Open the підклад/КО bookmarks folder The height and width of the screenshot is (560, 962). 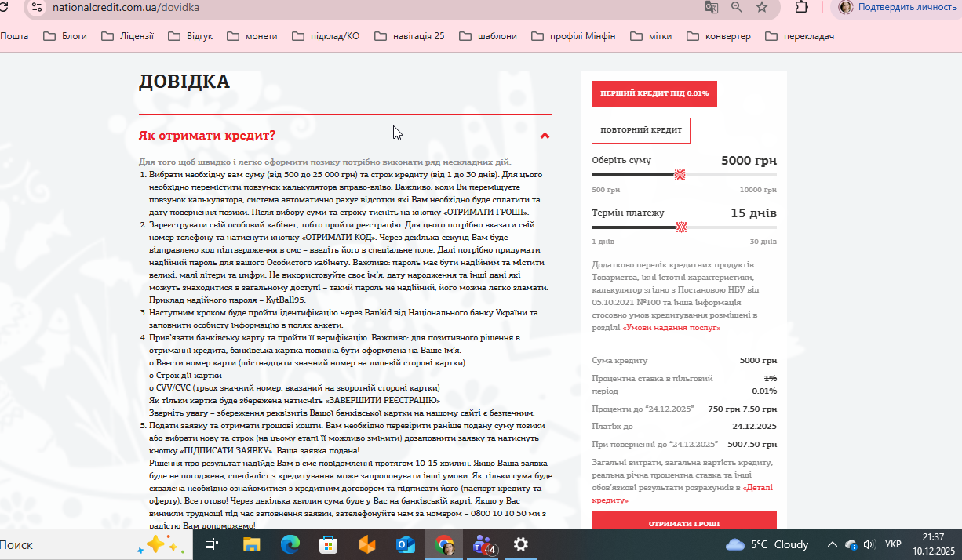pos(326,36)
